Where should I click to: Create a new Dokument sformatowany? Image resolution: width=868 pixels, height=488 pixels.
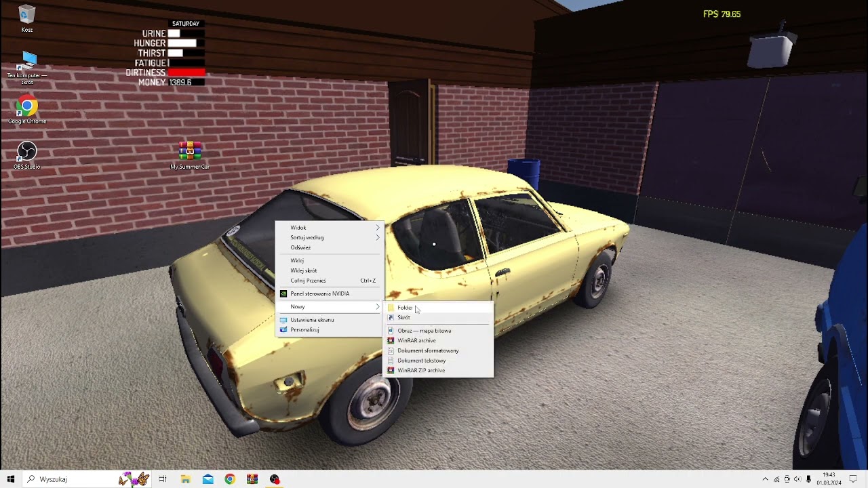pos(439,350)
